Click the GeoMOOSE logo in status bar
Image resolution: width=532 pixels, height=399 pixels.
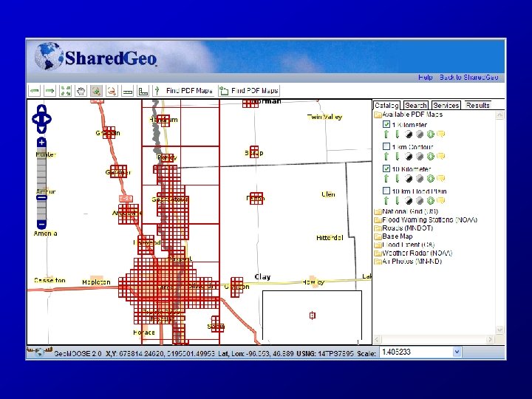pos(39,352)
